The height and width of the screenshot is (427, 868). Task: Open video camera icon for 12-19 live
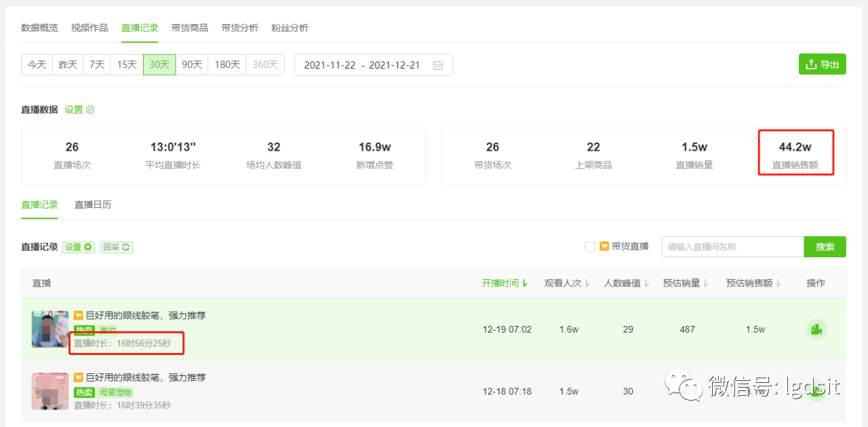pyautogui.click(x=816, y=329)
